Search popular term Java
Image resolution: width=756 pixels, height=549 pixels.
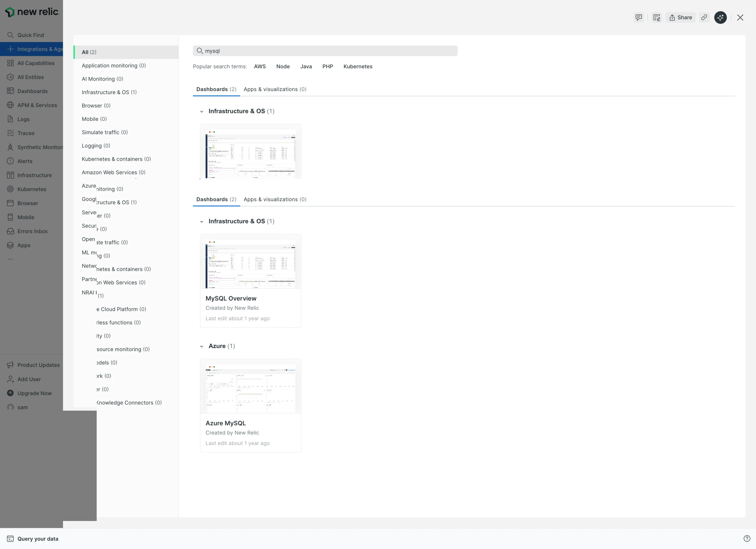point(306,66)
